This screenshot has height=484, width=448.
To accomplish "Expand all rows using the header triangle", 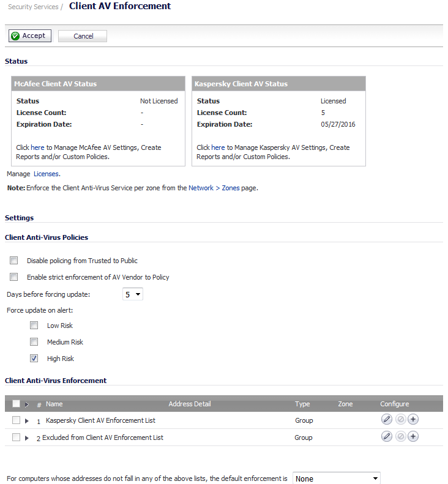I will (x=27, y=404).
